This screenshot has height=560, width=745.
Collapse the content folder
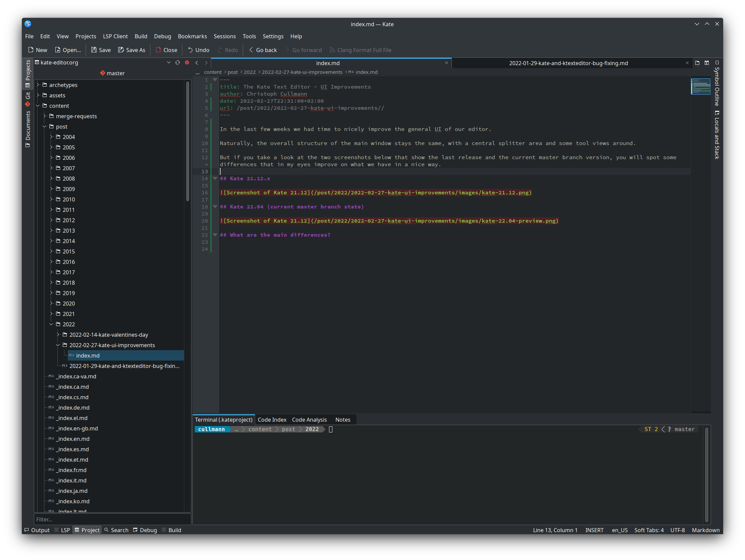pos(38,106)
